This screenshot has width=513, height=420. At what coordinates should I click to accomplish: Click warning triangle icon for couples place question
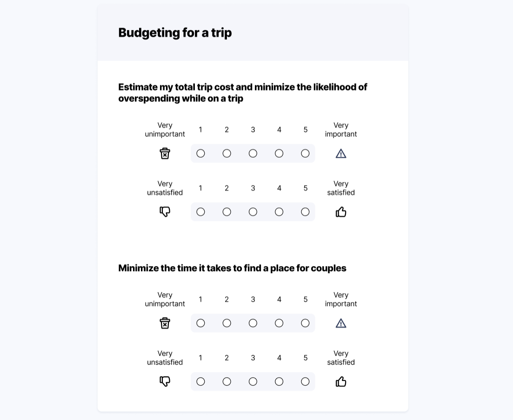click(341, 323)
